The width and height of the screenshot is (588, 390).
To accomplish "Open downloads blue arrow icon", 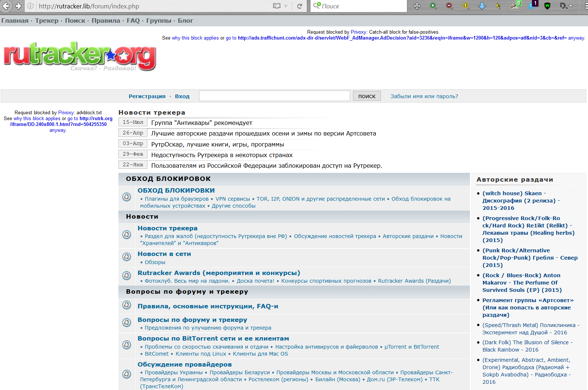I will (482, 6).
